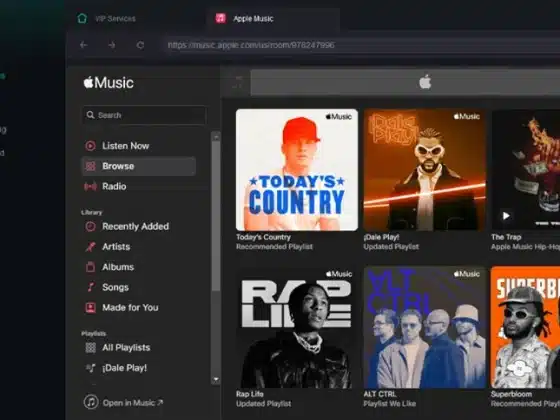Click the Search input field

[144, 115]
